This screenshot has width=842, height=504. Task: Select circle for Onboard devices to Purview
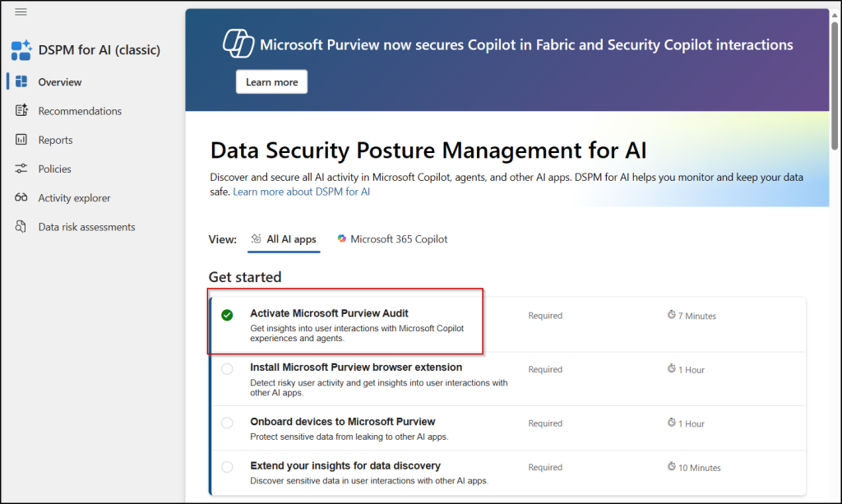point(227,423)
